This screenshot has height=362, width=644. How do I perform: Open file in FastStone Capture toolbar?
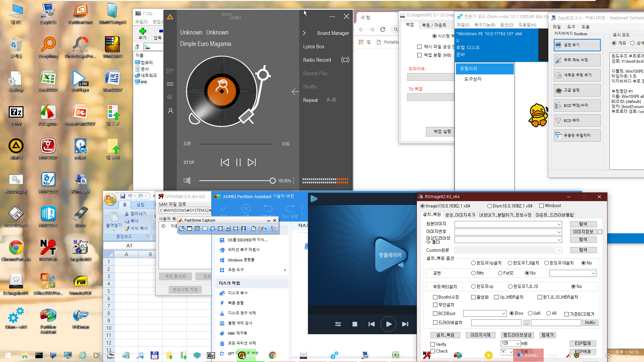[182, 229]
